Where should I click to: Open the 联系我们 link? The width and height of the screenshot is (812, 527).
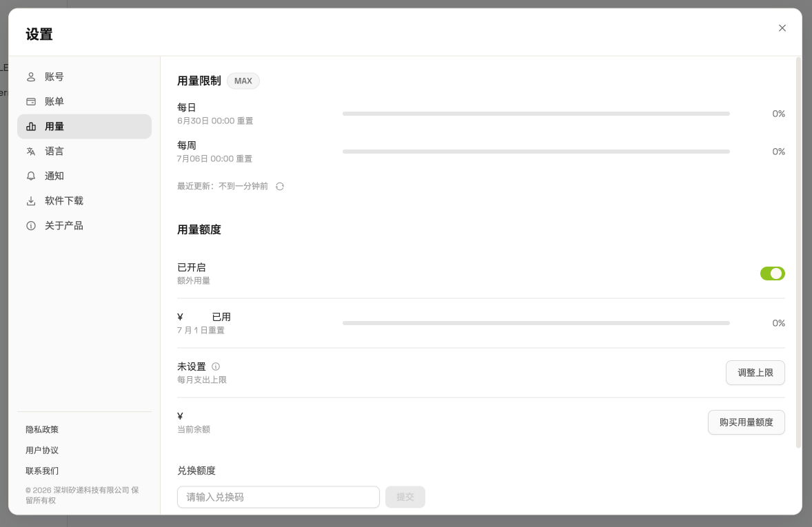42,471
